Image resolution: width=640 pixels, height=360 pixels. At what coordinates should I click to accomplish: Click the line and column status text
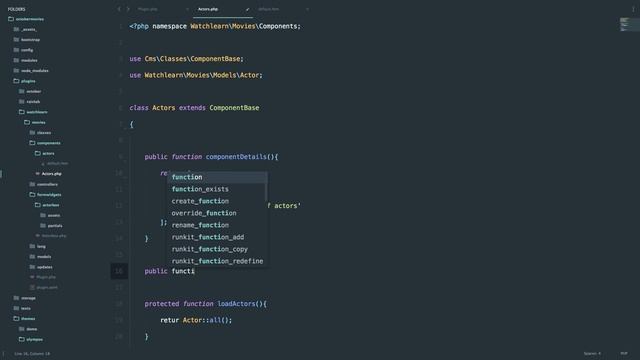point(32,354)
